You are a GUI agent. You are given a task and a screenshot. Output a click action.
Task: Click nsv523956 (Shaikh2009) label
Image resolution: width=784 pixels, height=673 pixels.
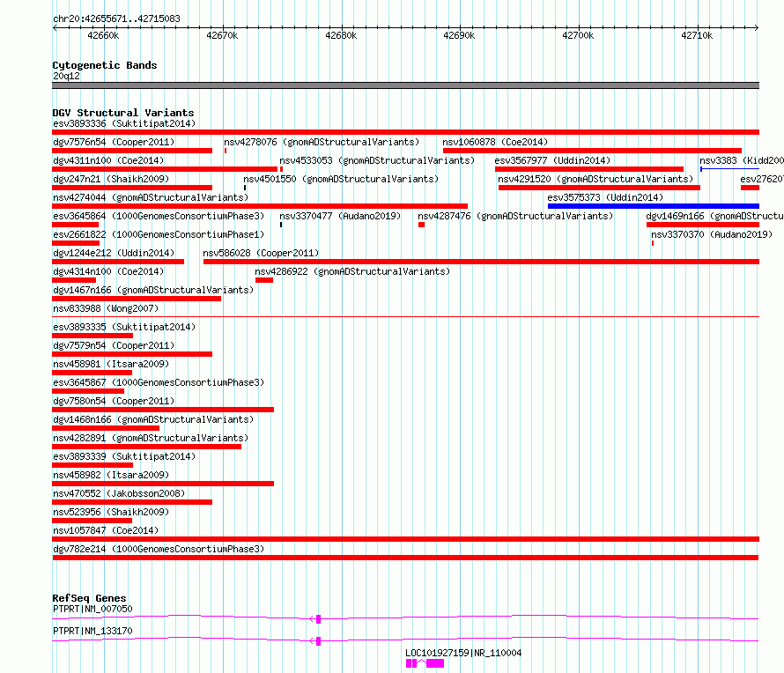(x=111, y=512)
